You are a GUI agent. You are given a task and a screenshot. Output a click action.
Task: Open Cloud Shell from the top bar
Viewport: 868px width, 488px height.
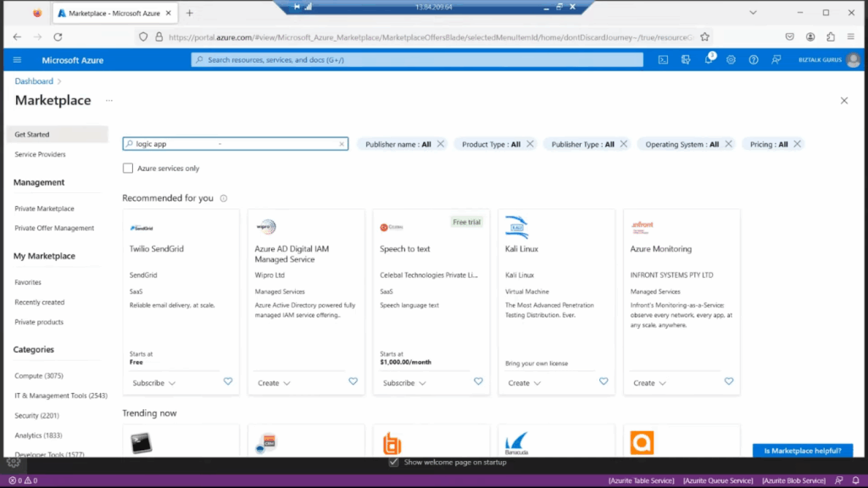click(x=663, y=60)
